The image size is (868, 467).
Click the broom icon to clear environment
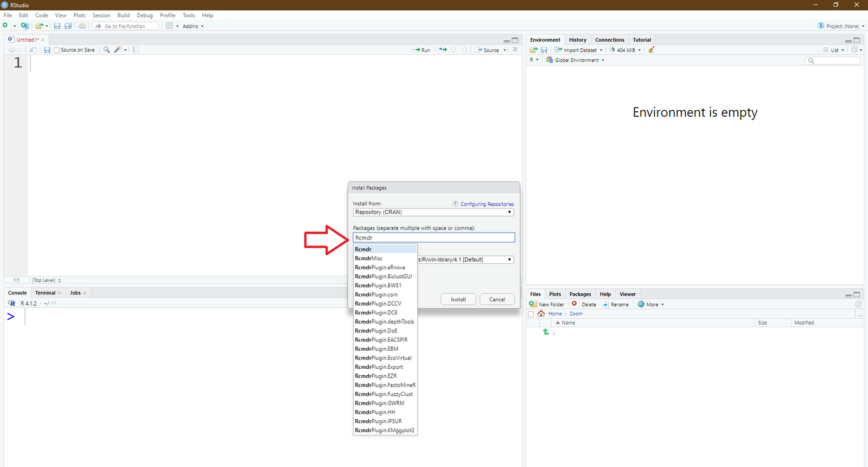[x=652, y=50]
